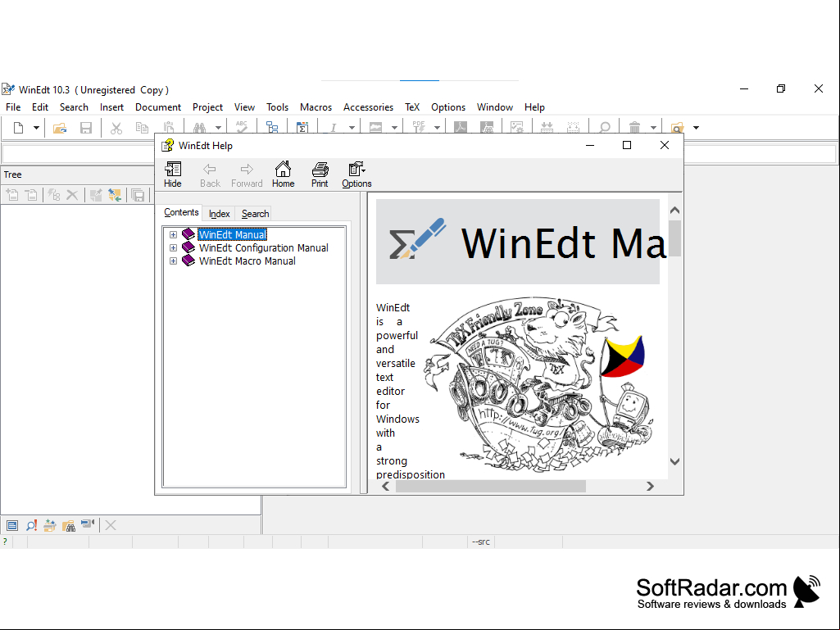Click the Save floppy disk icon
The height and width of the screenshot is (630, 840).
(x=86, y=128)
